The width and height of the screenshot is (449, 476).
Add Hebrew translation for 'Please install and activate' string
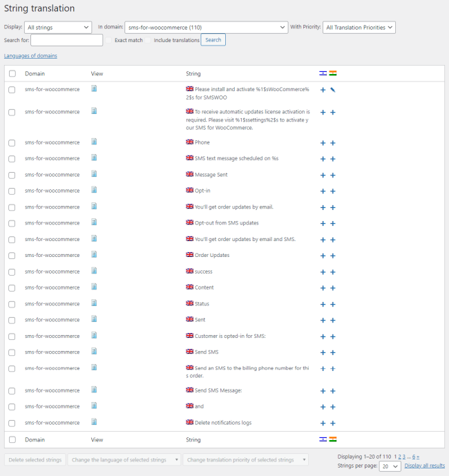coord(323,90)
